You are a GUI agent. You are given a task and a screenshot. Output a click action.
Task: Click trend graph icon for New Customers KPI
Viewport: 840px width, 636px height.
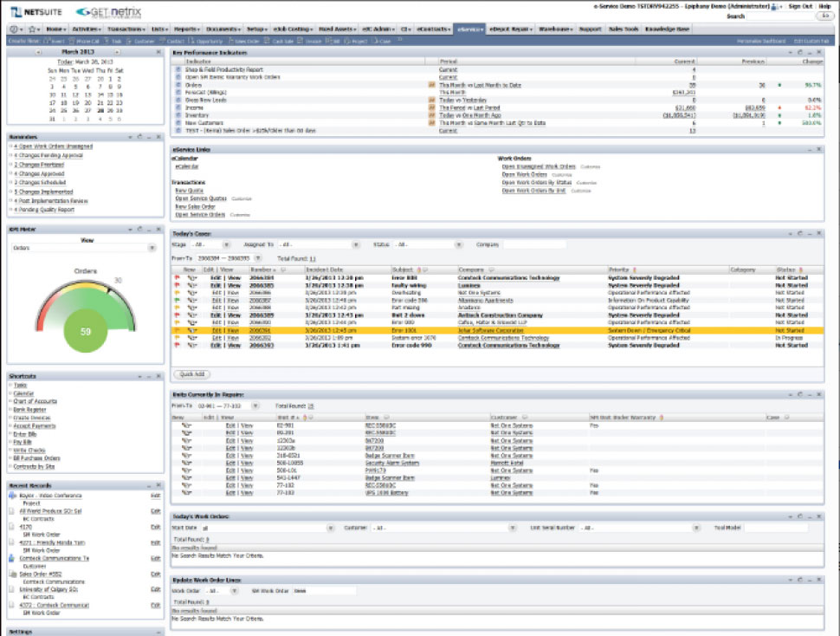432,123
